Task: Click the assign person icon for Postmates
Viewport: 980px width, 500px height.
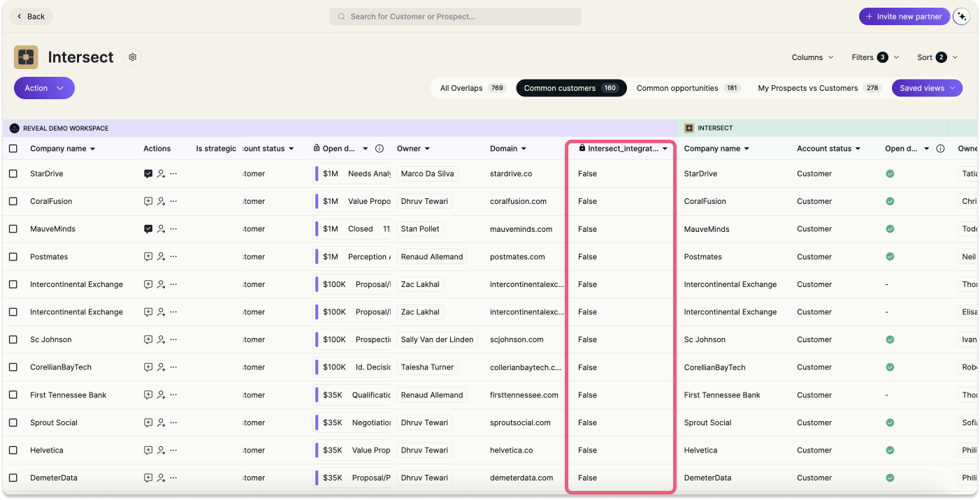Action: pyautogui.click(x=161, y=257)
